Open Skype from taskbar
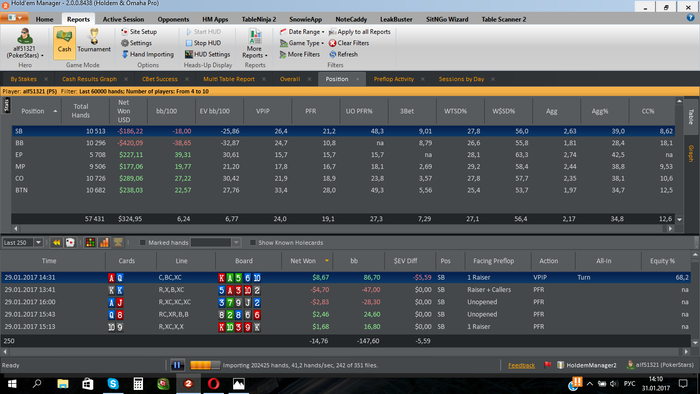The height and width of the screenshot is (394, 700). click(x=113, y=383)
